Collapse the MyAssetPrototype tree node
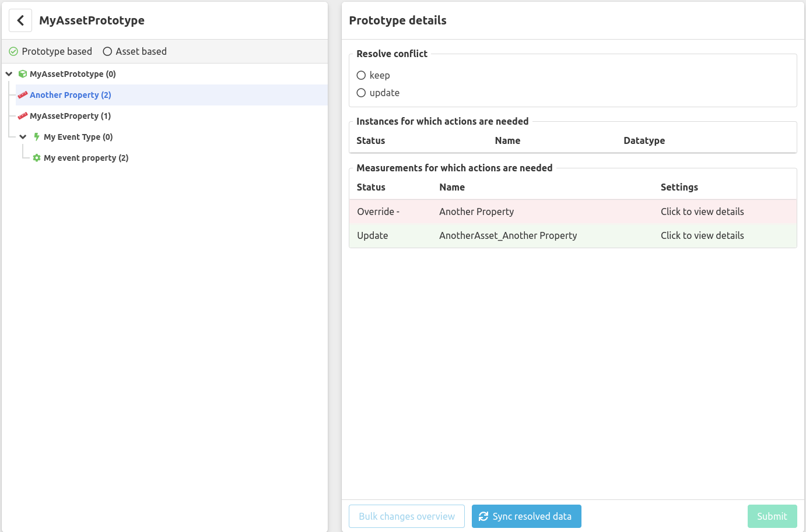Image resolution: width=806 pixels, height=532 pixels. click(9, 74)
